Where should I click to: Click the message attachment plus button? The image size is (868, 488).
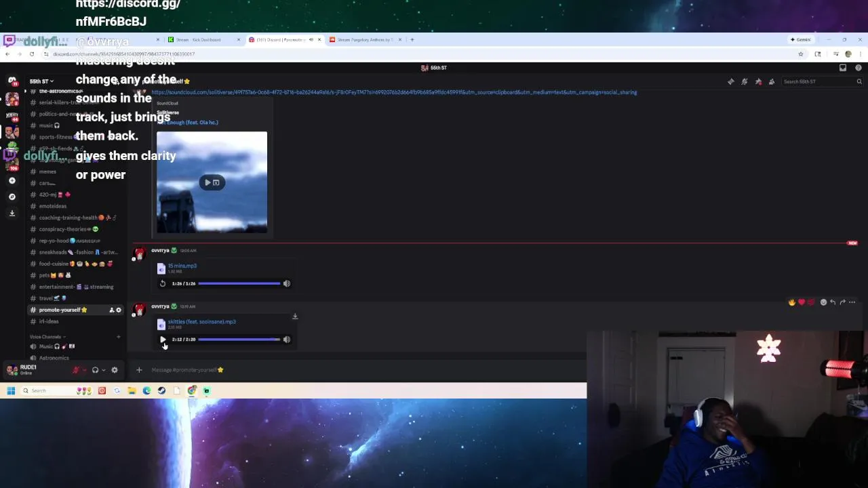click(139, 370)
